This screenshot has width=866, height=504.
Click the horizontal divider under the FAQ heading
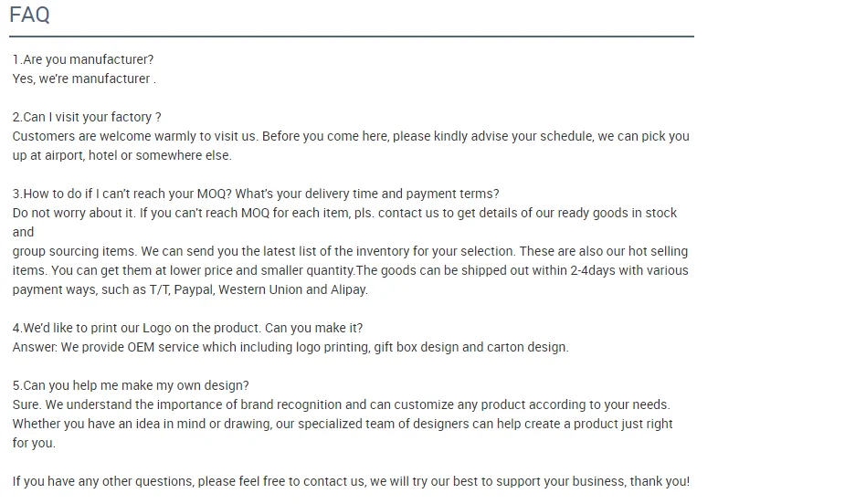351,37
